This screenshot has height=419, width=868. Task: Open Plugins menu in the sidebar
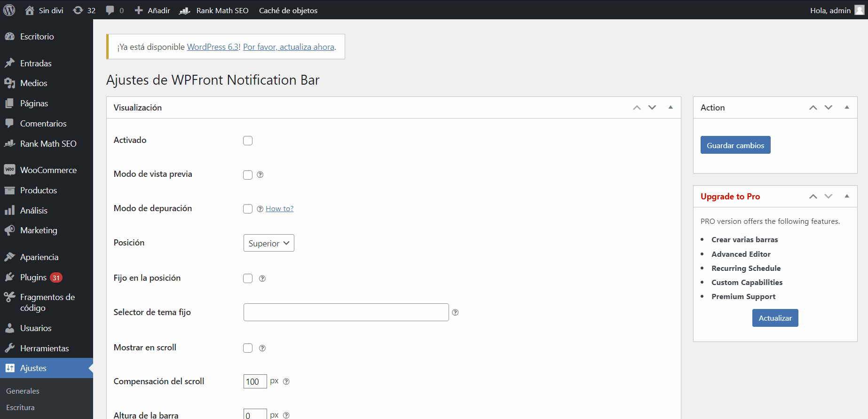tap(33, 277)
